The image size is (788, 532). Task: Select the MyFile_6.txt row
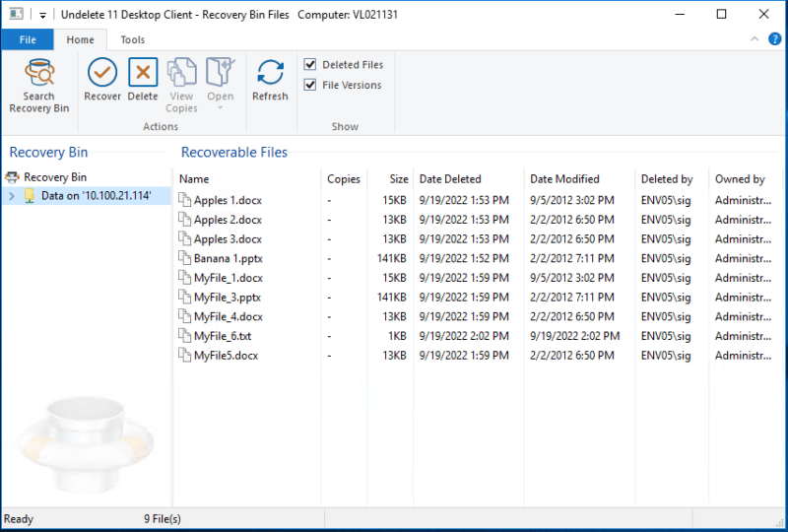[223, 336]
